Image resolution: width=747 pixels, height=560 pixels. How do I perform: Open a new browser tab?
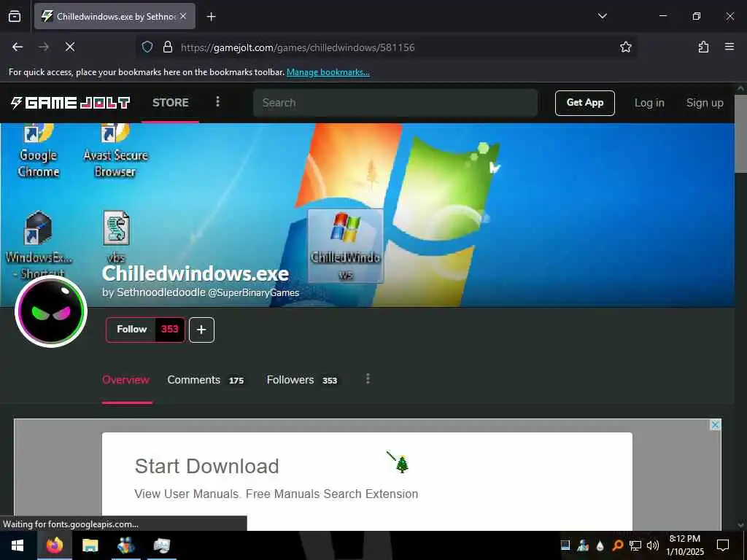click(211, 17)
